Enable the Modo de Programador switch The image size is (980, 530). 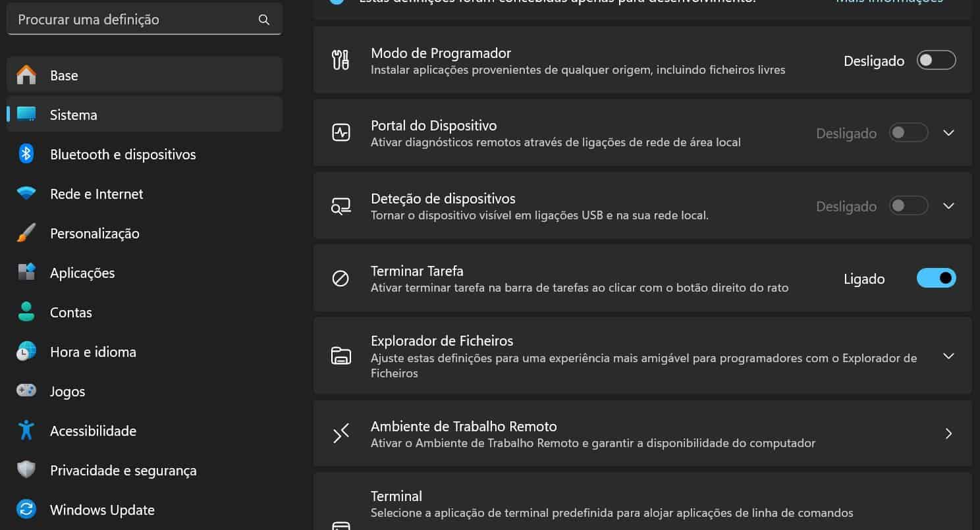coord(936,61)
